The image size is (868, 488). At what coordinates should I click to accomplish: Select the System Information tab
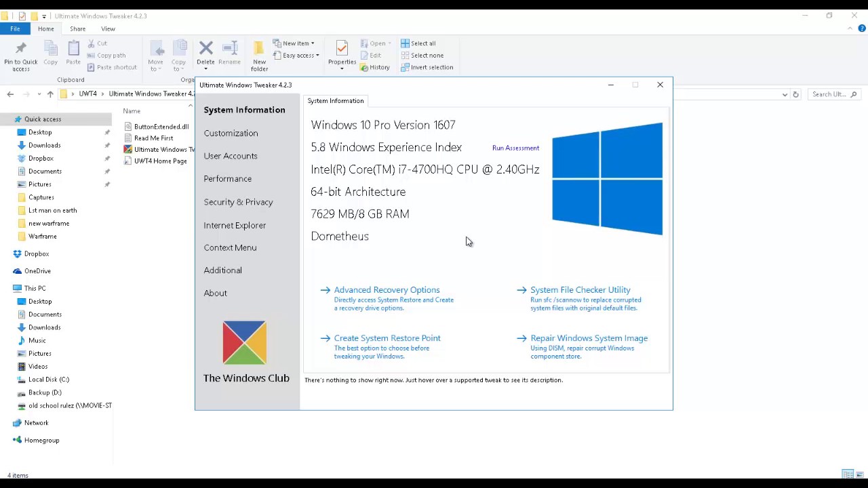[336, 101]
